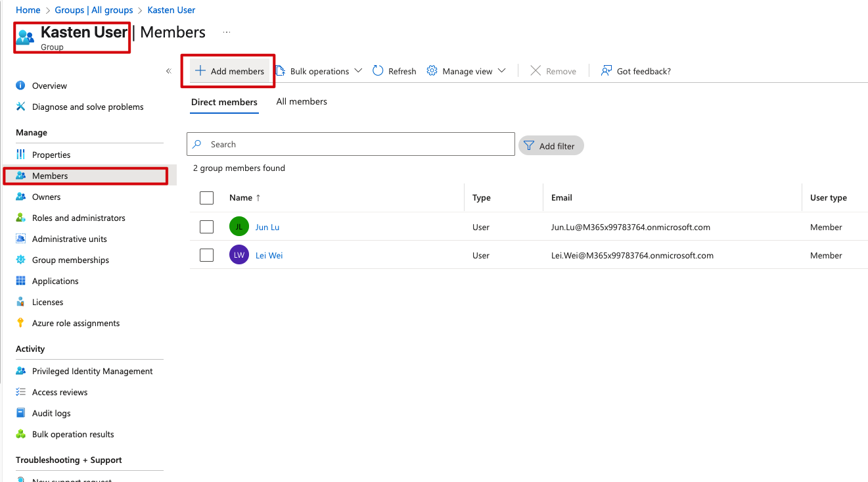Viewport: 868px width, 482px height.
Task: Click the Email column header
Action: click(x=562, y=197)
